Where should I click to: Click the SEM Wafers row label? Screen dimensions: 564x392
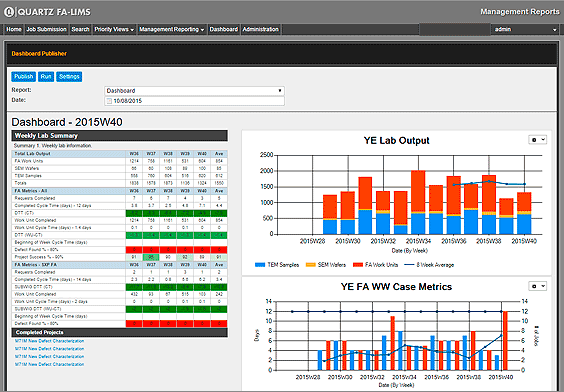[x=27, y=168]
